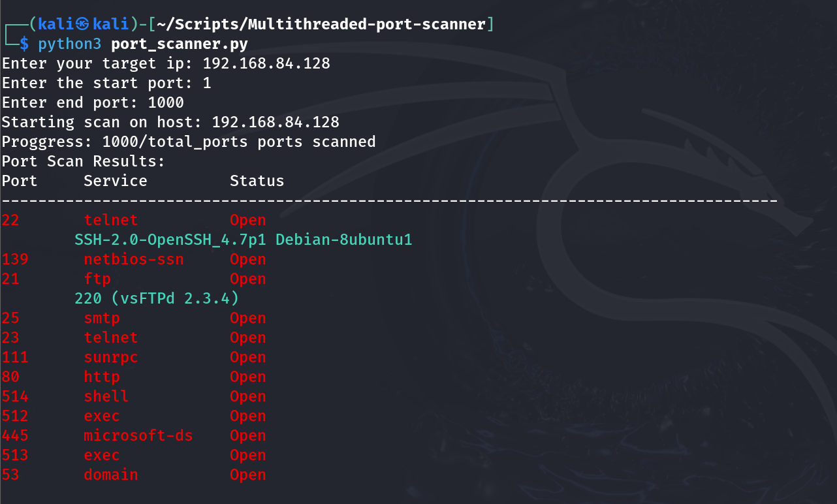This screenshot has height=504, width=837.
Task: Select the vsFTPd 2.3.4 banner text
Action: [157, 299]
